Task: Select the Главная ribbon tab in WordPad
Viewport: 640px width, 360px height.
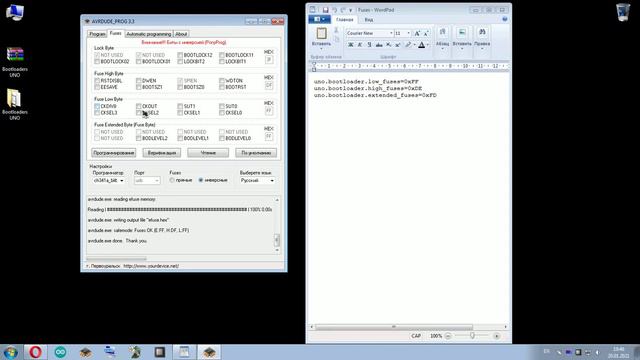Action: point(345,19)
